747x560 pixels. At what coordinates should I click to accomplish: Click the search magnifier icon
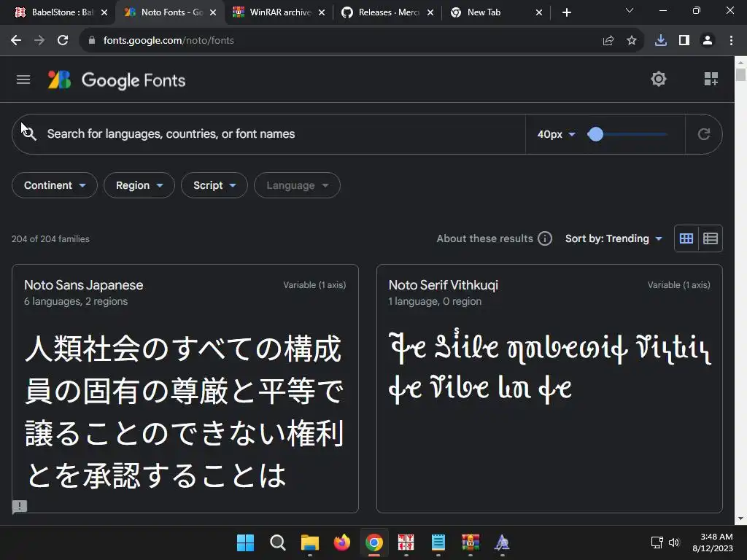(29, 134)
